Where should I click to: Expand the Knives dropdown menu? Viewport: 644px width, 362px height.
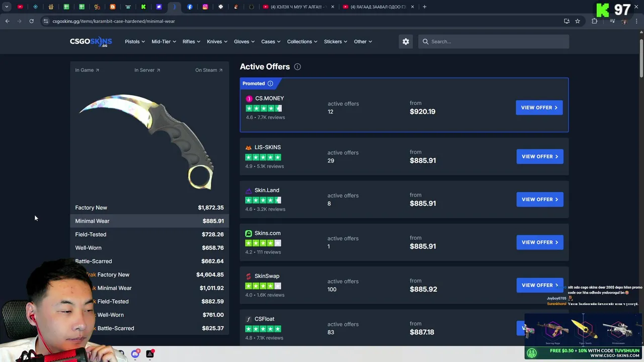coord(217,42)
